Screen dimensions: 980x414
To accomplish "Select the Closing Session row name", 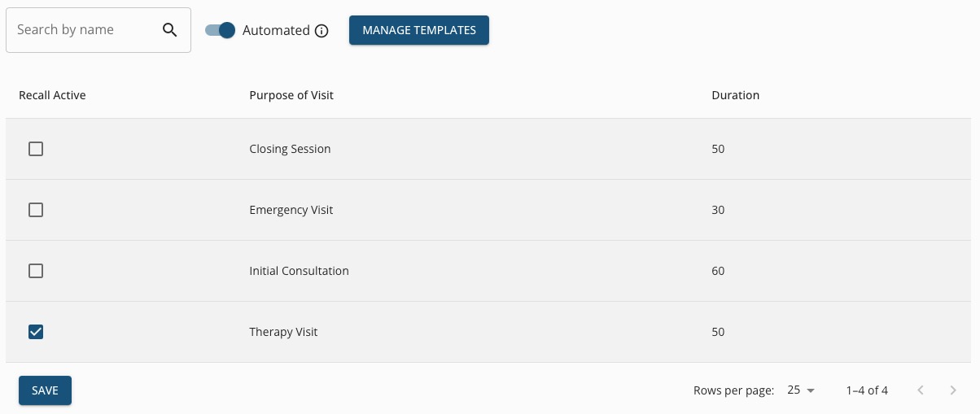I will click(290, 149).
